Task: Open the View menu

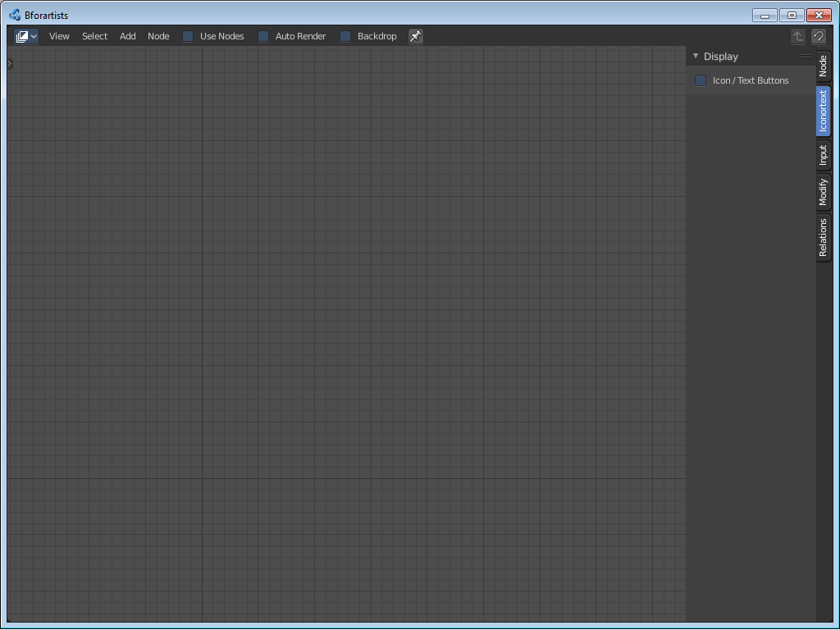Action: pos(59,36)
